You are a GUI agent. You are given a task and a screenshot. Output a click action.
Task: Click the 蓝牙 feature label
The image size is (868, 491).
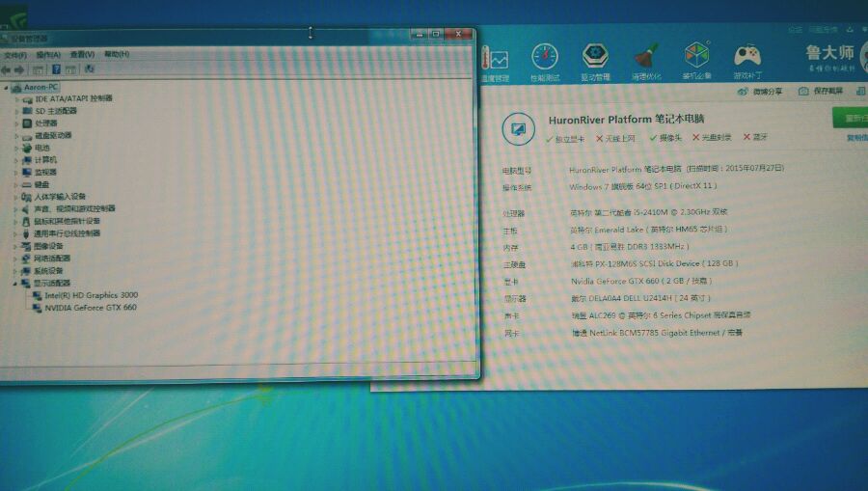click(x=760, y=137)
